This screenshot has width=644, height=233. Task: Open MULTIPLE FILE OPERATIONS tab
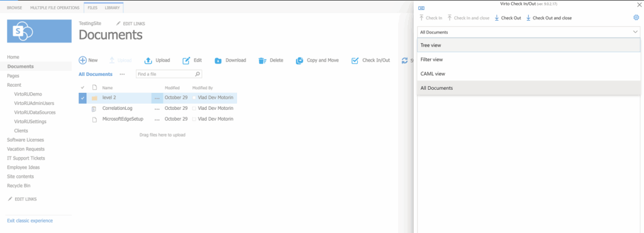55,8
